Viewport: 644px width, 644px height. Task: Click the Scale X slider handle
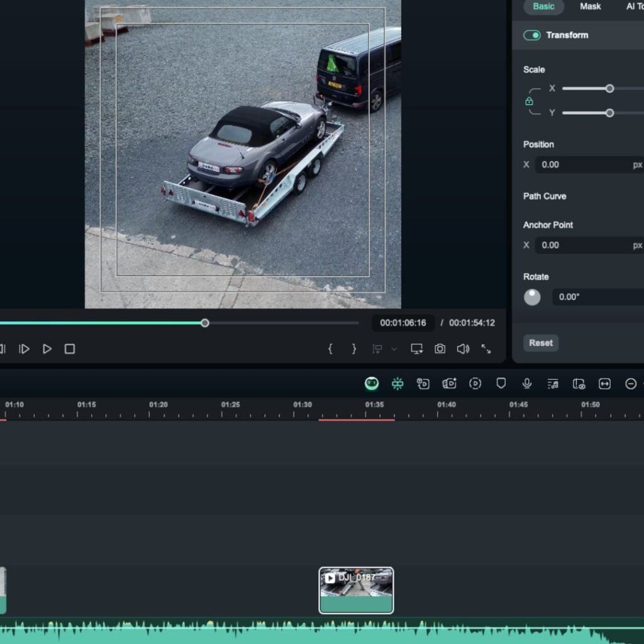click(609, 89)
